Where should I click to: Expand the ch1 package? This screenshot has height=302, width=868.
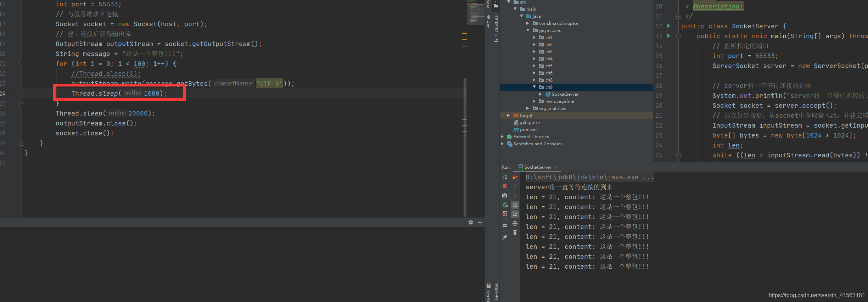(534, 37)
